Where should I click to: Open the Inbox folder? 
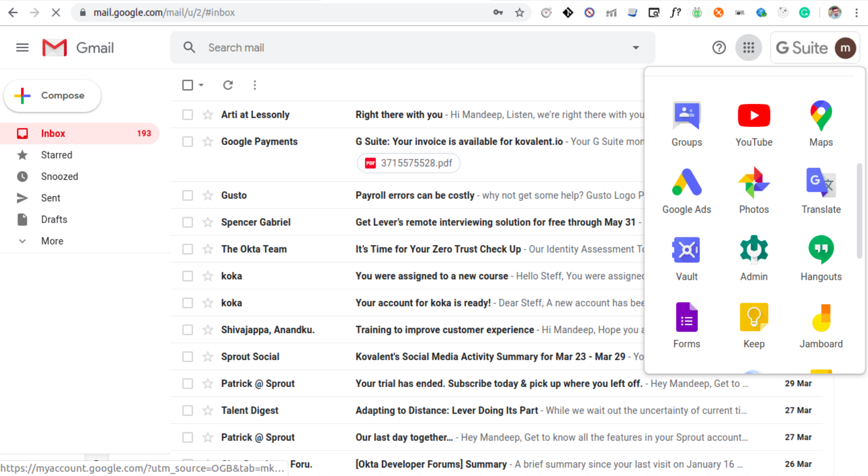[x=79, y=134]
